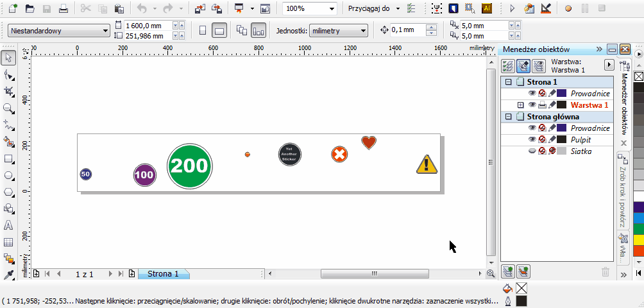This screenshot has height=308, width=644.
Task: Collapse the Strona główna tree node
Action: point(509,117)
